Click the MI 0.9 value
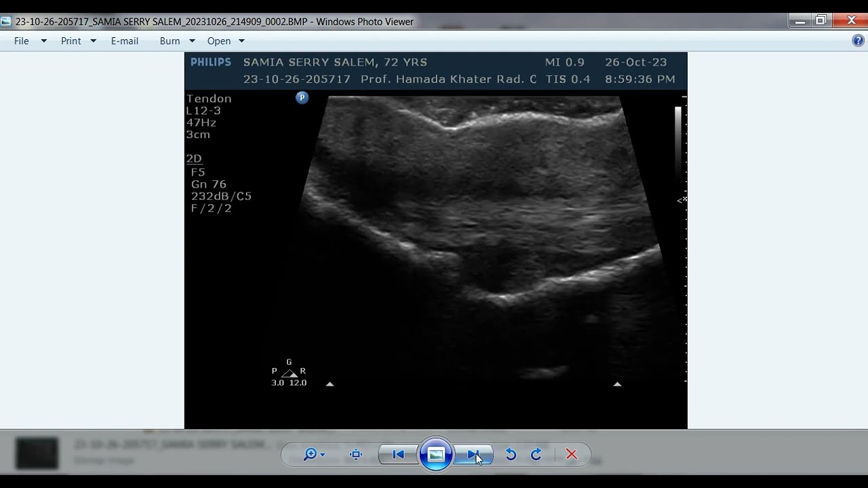 pyautogui.click(x=565, y=62)
